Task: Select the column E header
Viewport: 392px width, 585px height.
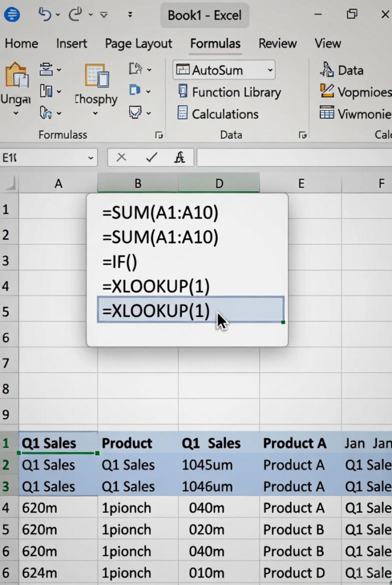Action: click(x=301, y=183)
